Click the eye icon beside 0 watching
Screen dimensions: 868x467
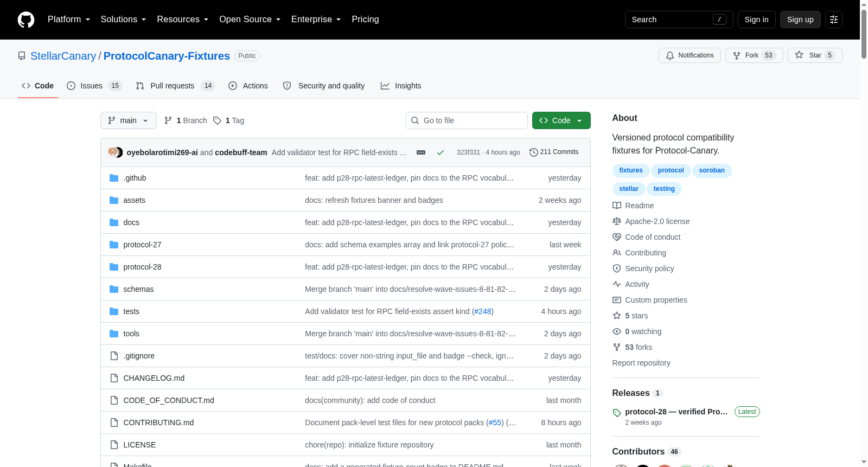[617, 331]
